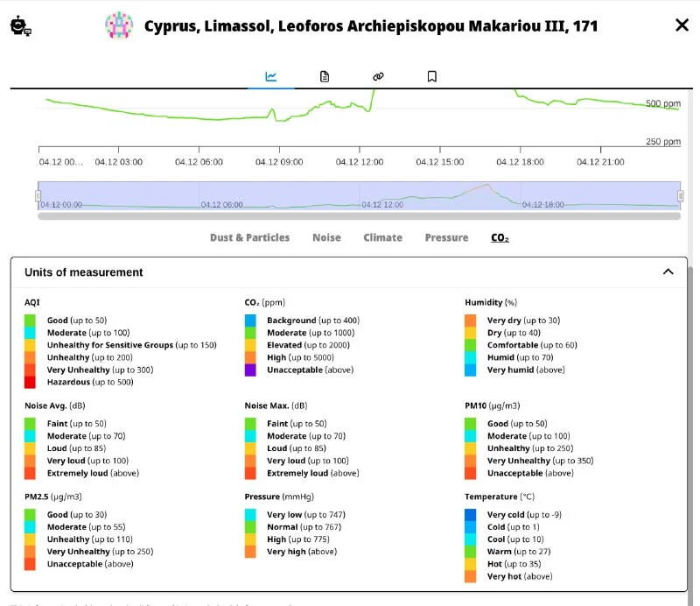Click the CO₂ Unacceptable purple swatch
The height and width of the screenshot is (606, 700).
click(x=251, y=370)
